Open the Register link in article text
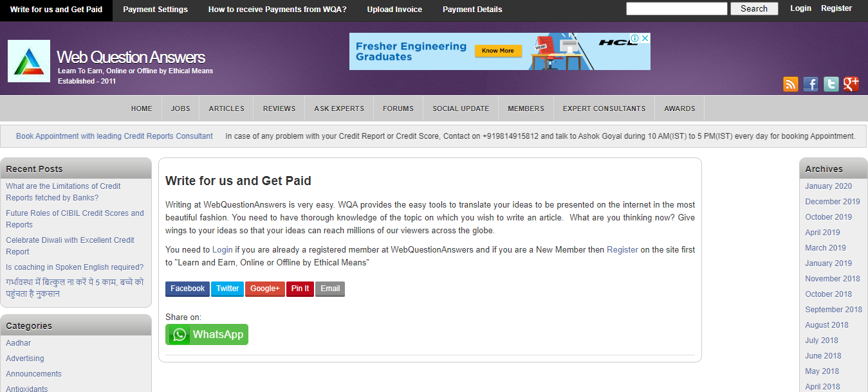 [x=622, y=249]
